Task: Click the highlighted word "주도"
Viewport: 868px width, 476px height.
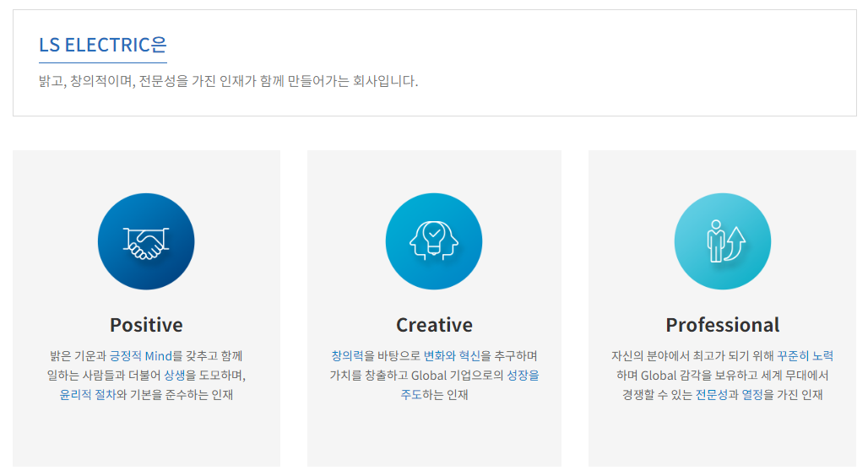Action: 411,395
